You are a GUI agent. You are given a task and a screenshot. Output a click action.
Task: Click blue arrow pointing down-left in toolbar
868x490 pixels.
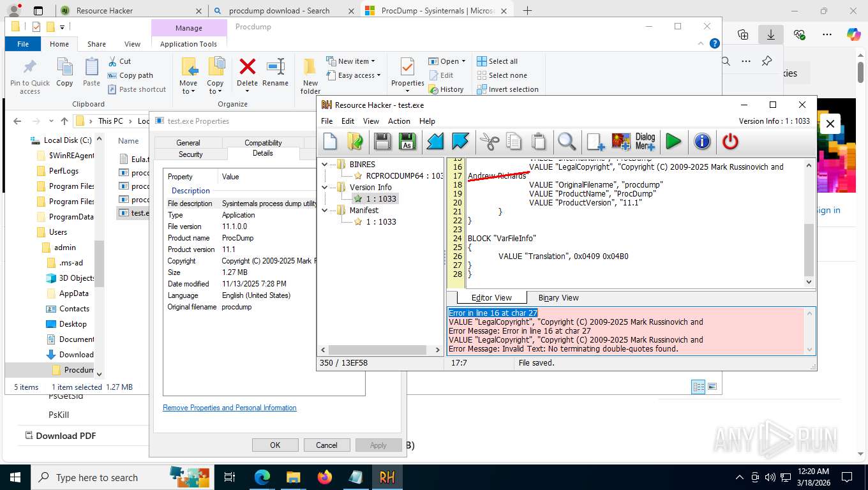point(435,141)
